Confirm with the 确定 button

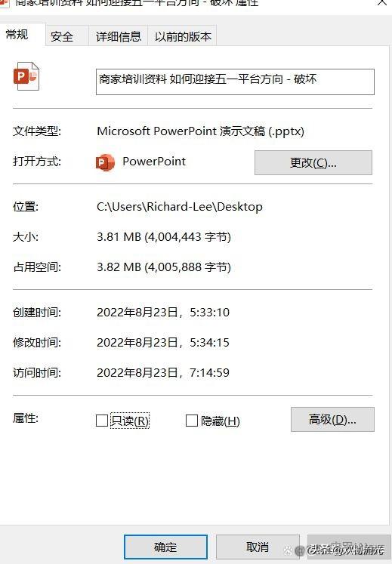click(165, 547)
